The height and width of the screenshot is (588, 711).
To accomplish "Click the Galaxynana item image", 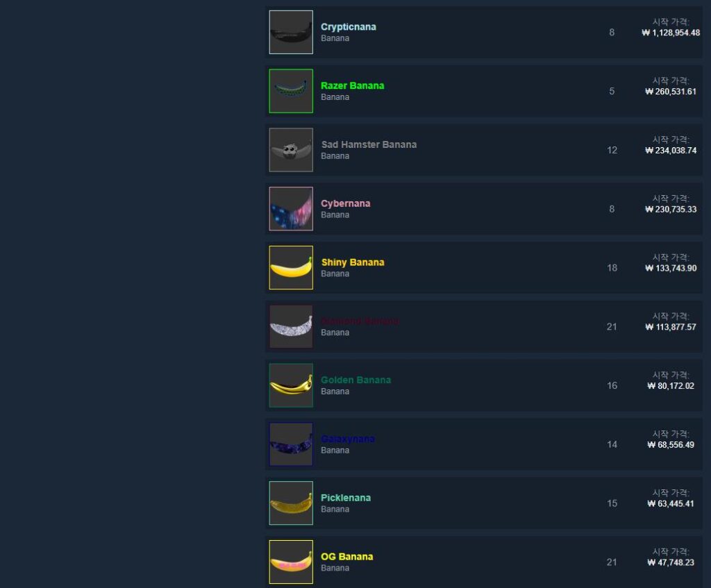I will pyautogui.click(x=291, y=444).
